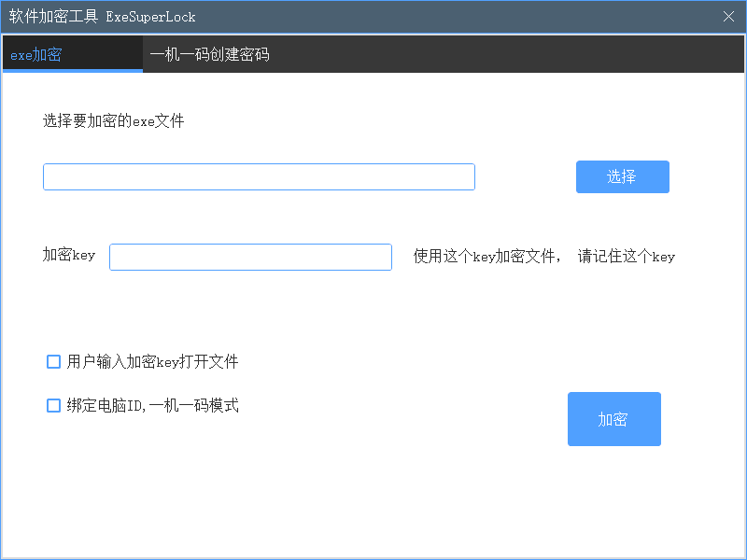Click the 加密key label text
Screen dimensions: 747x560
(69, 255)
